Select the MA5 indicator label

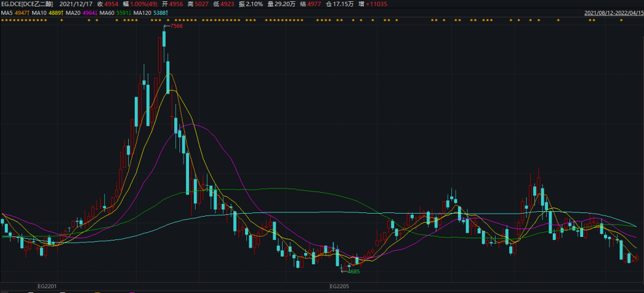(x=7, y=12)
